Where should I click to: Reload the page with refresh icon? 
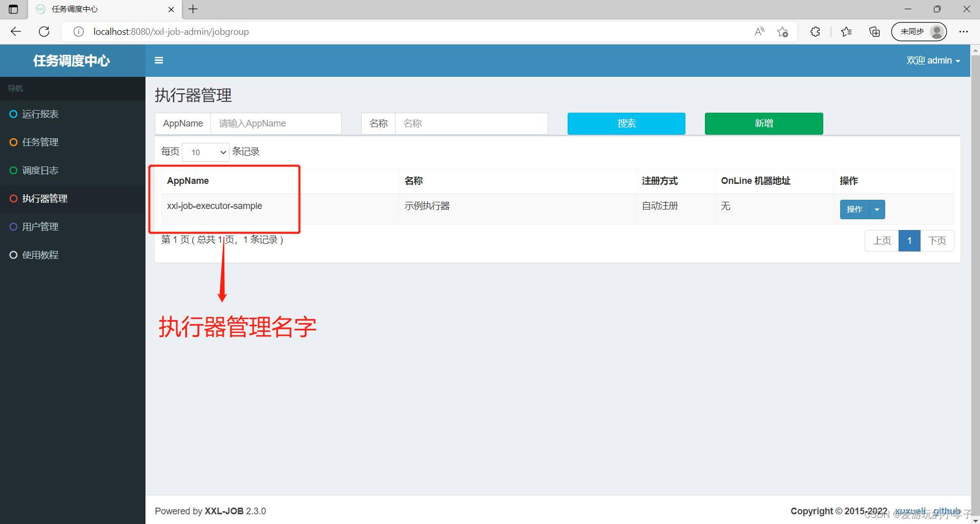click(44, 32)
